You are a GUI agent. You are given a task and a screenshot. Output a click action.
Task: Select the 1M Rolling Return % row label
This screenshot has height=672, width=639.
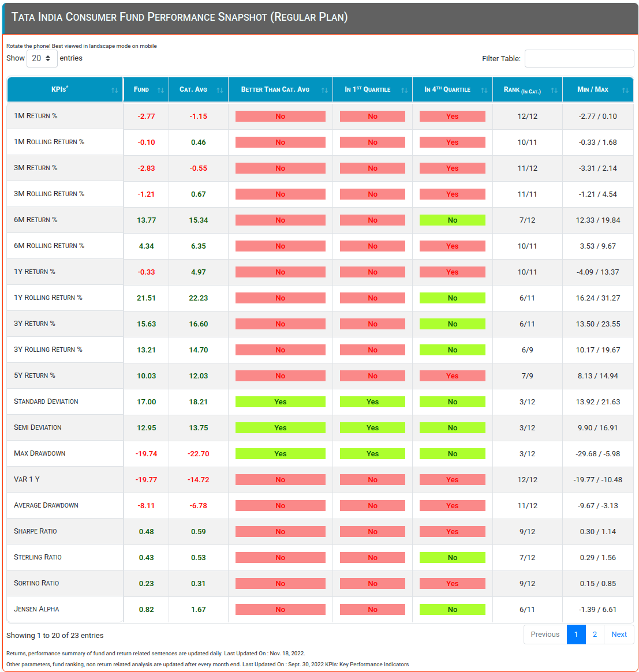(x=49, y=142)
